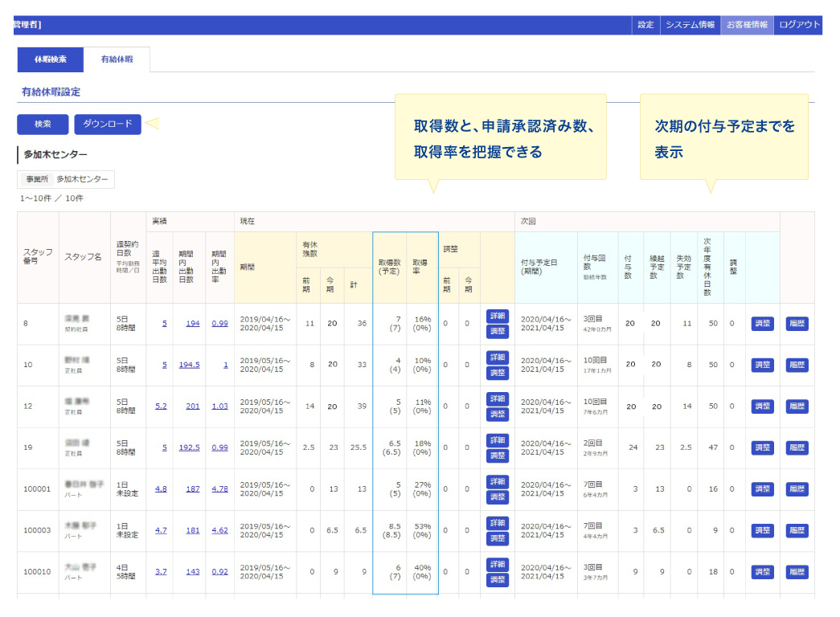Viewport: 840px width, 617px height.
Task: View 履歴 for staff number 10
Action: pos(797,365)
